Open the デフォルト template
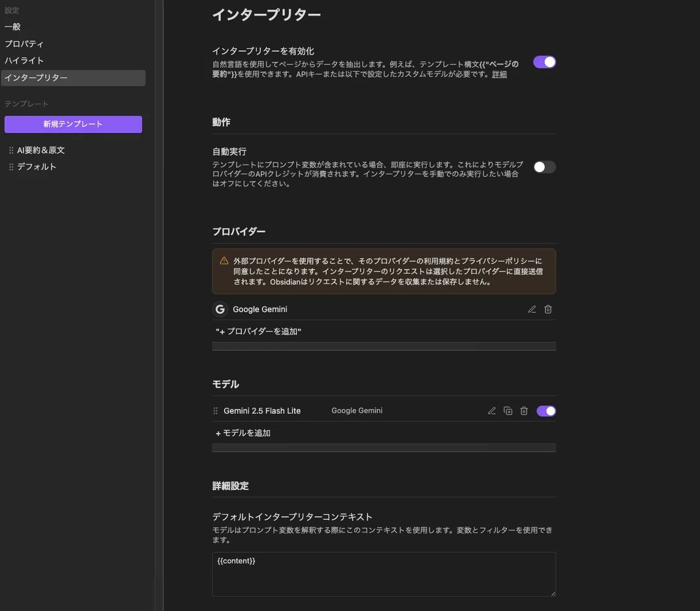Viewport: 700px width, 611px height. (37, 167)
